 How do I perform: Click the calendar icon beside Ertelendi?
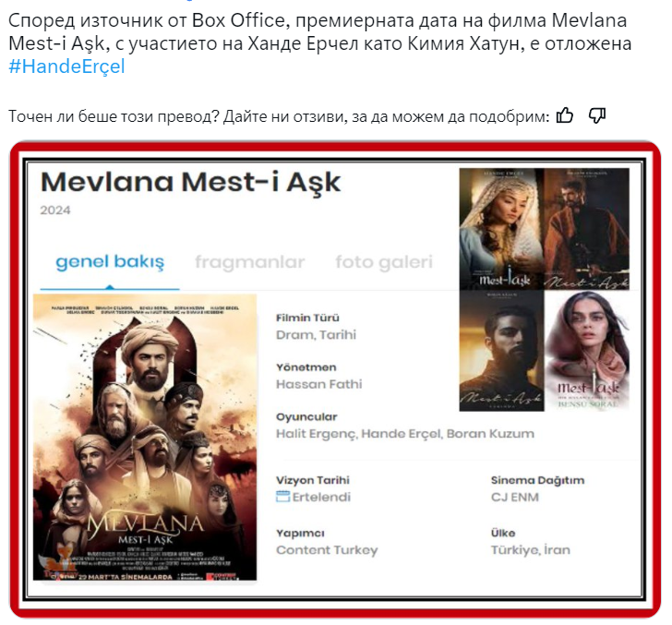point(282,497)
